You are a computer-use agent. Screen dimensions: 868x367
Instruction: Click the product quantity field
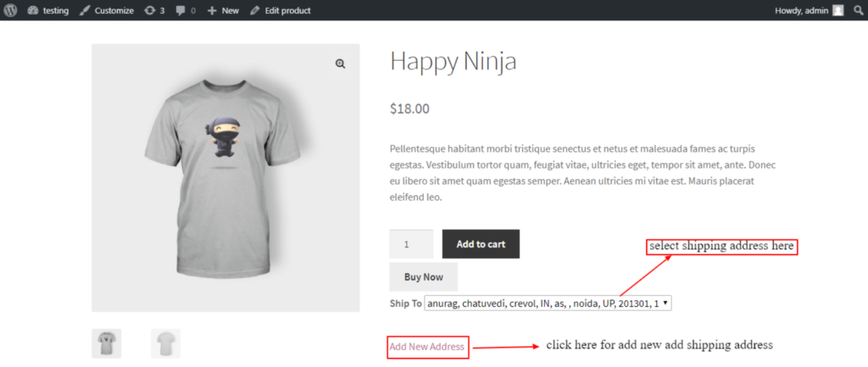[410, 244]
